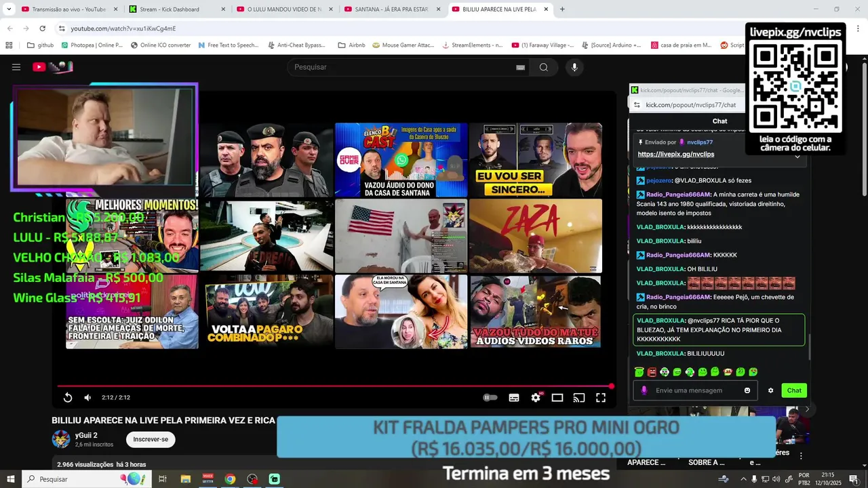Close the Stream - Kick Dashboard tab
The height and width of the screenshot is (488, 868).
223,9
